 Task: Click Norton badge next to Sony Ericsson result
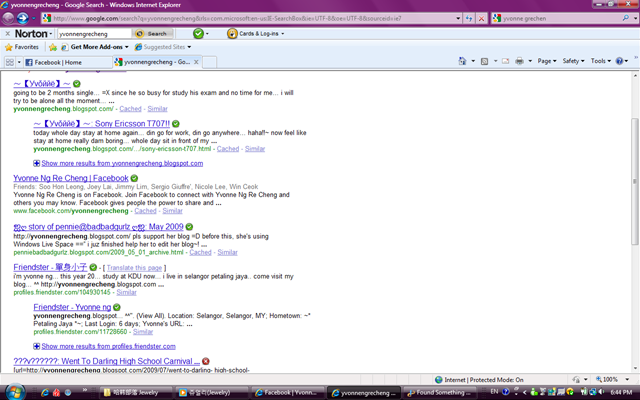[x=176, y=124]
